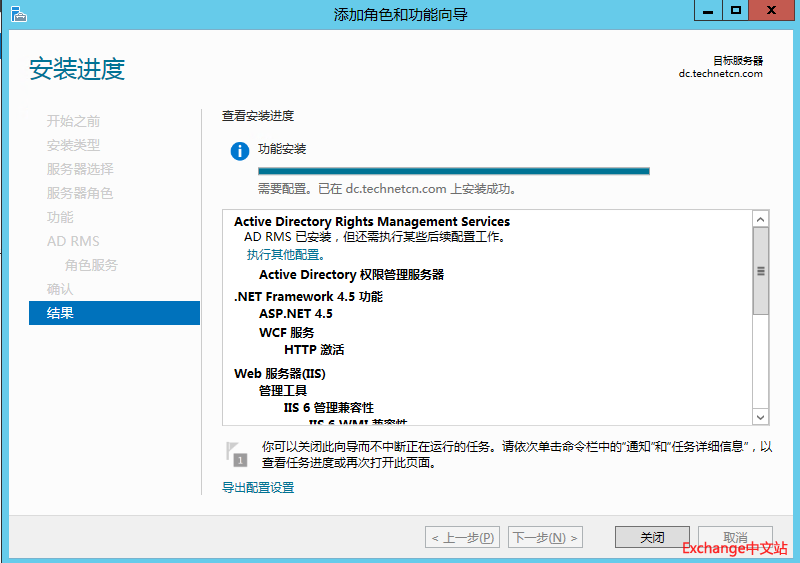Viewport: 800px width, 563px height.
Task: Click the results list scrollbar thumb
Action: pyautogui.click(x=760, y=271)
